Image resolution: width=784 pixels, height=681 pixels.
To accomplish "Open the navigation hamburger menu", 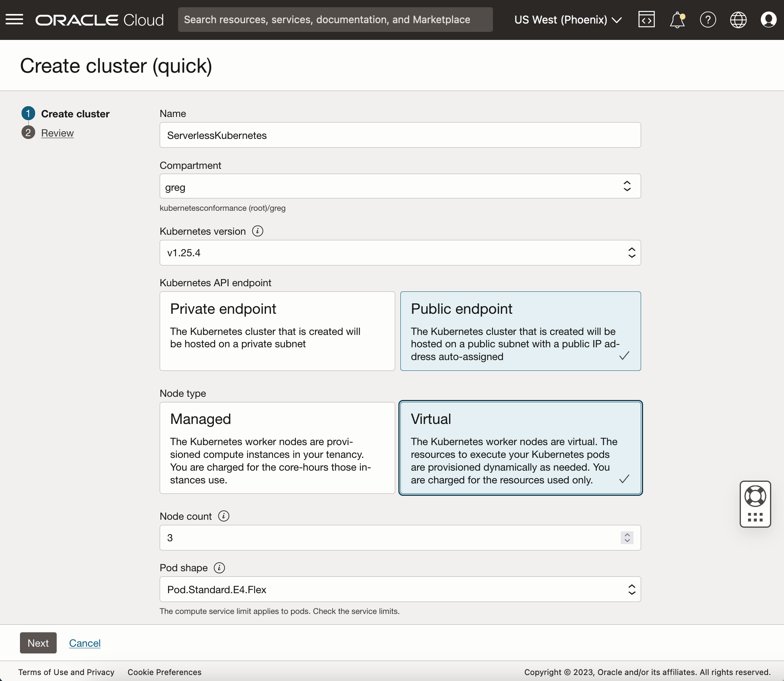I will pos(14,19).
